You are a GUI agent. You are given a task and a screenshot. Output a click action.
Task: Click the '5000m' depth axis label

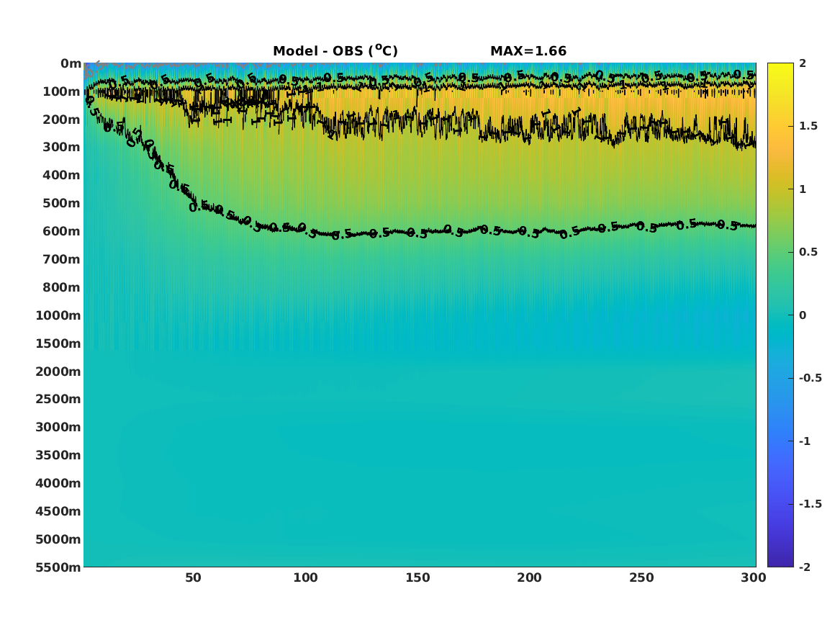pos(58,539)
